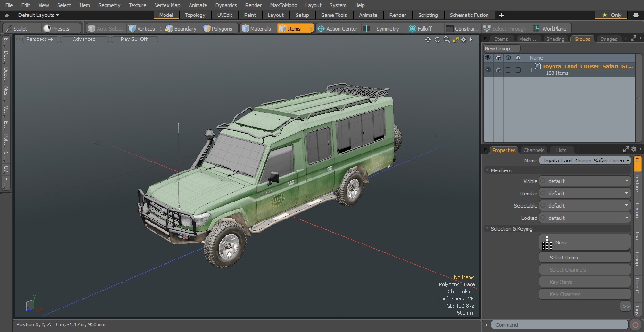Screen dimensions: 644x332
Task: Click the XYZ axis gizmo in viewport
Action: tap(34, 304)
